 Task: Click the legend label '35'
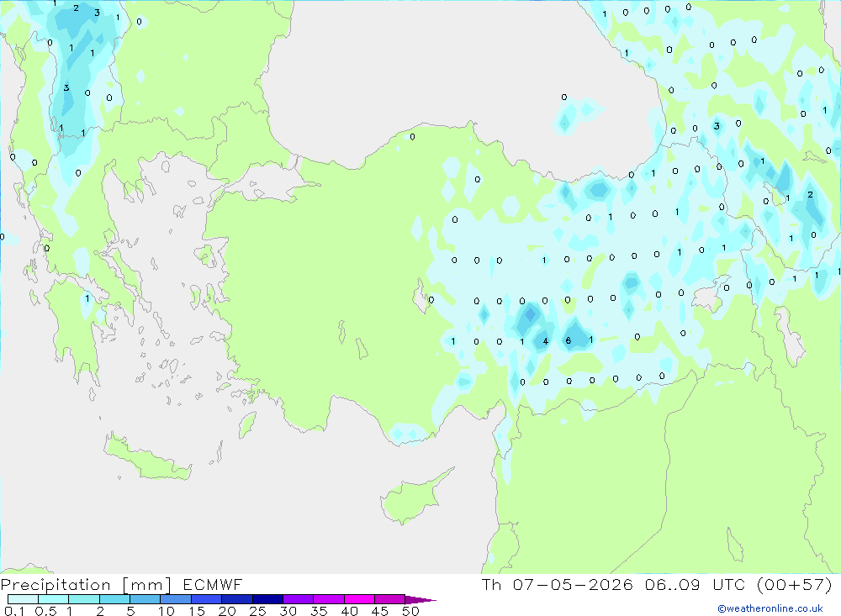click(x=319, y=611)
